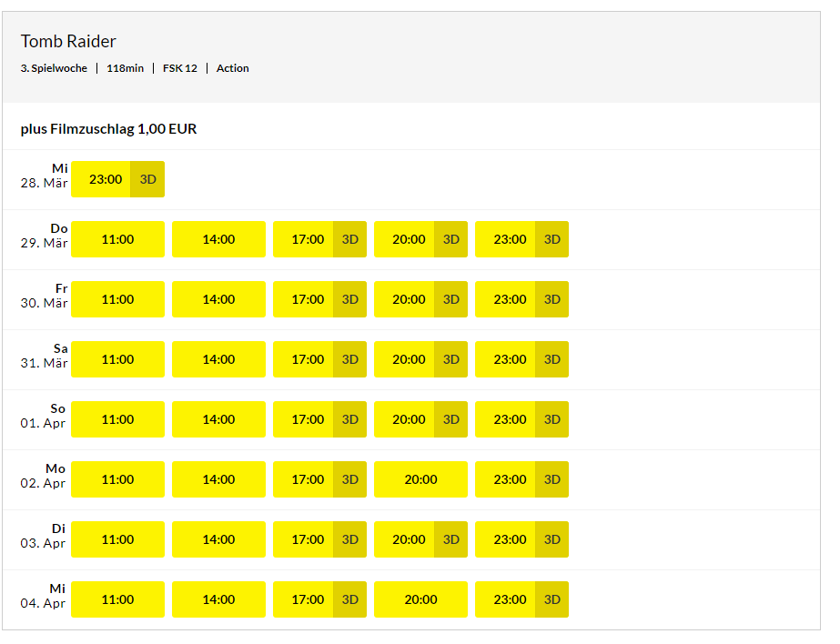
Task: Click Saturday 31. Mär 23:00 3D showtime
Action: pos(521,359)
